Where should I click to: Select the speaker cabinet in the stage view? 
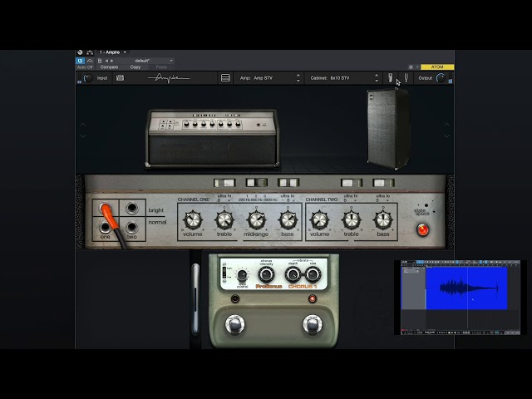388,129
